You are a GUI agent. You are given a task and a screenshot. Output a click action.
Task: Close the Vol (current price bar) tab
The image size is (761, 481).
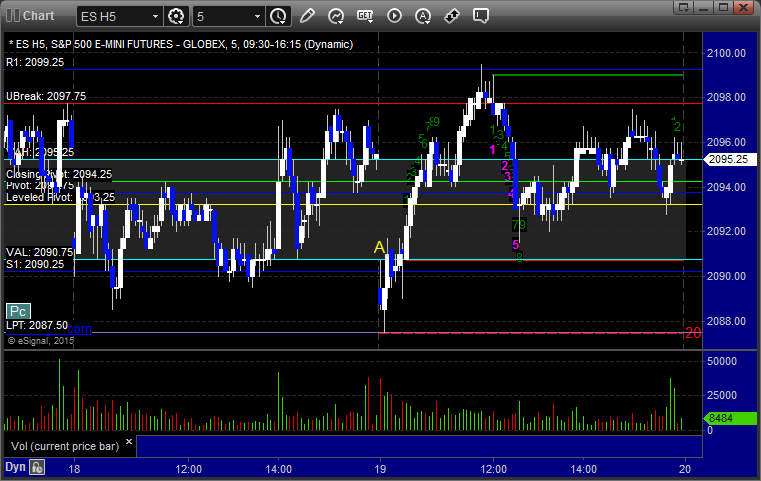click(129, 442)
